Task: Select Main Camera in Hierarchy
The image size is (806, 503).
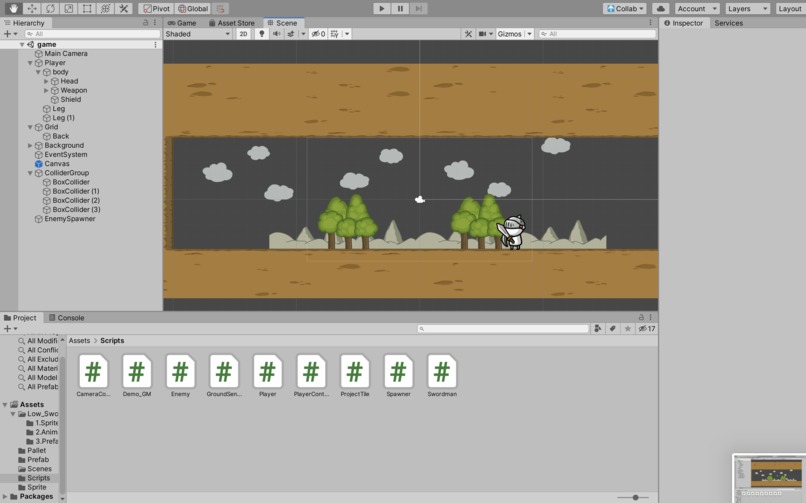Action: 65,53
